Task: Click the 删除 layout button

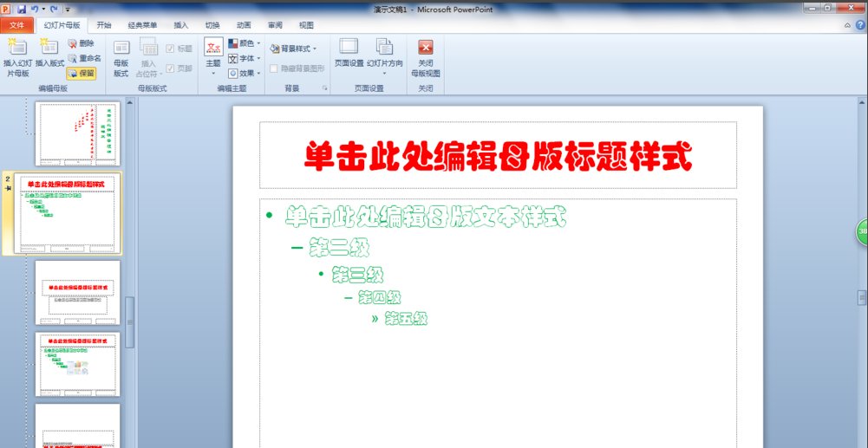Action: coord(82,43)
